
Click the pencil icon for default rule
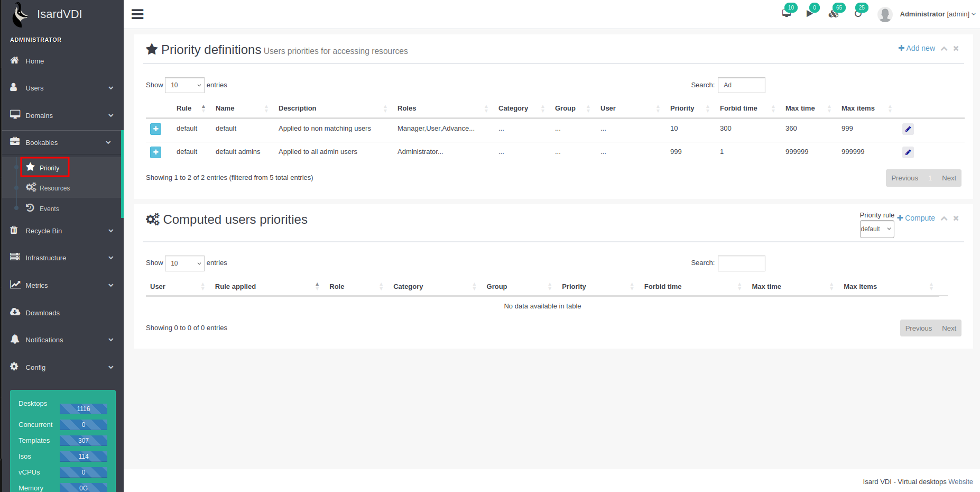(x=908, y=129)
